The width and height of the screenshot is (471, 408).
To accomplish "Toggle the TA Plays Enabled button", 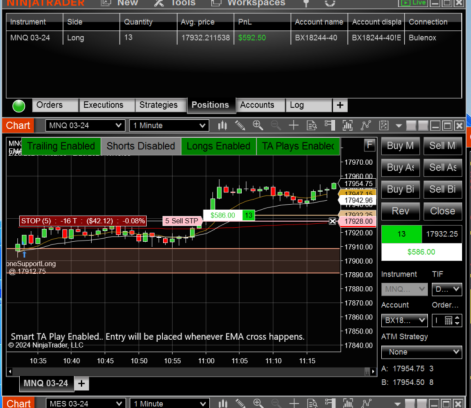I will (298, 146).
